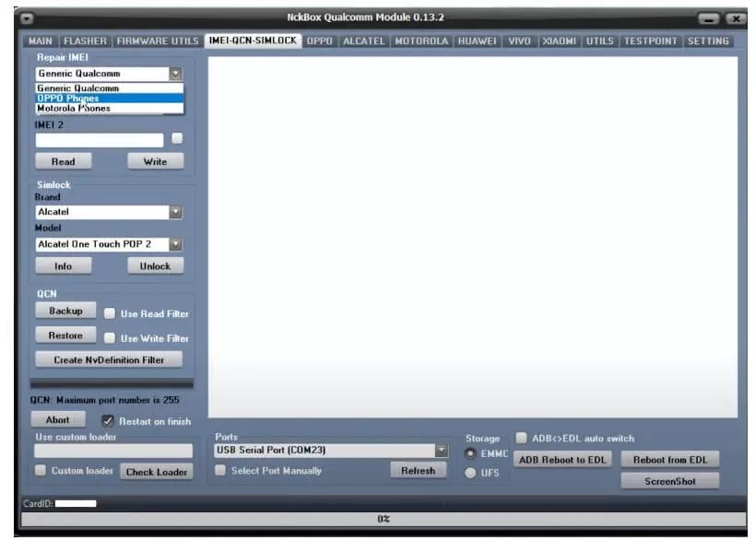The image size is (756, 540).
Task: Select the IMEI-QCN-SIMLOCK tab
Action: click(253, 41)
